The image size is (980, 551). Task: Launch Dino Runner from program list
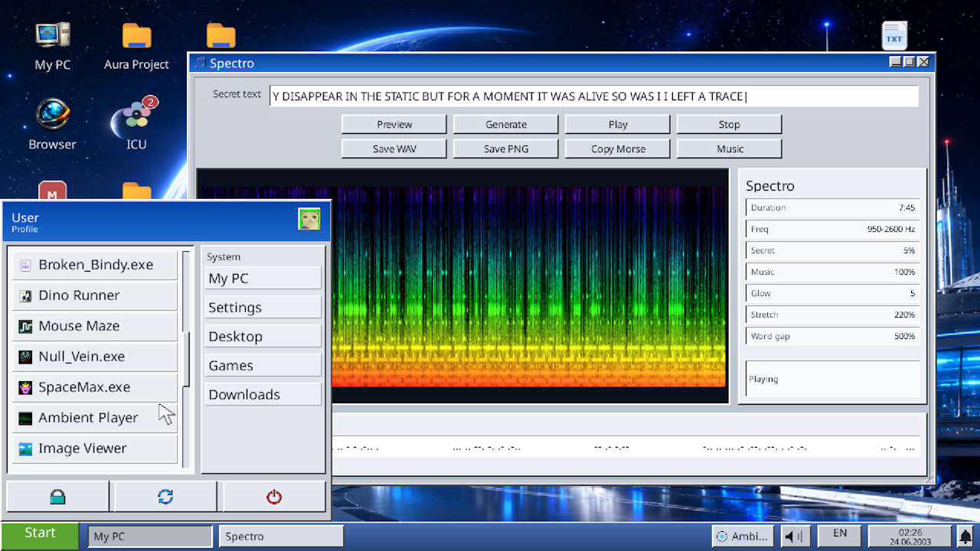(95, 295)
